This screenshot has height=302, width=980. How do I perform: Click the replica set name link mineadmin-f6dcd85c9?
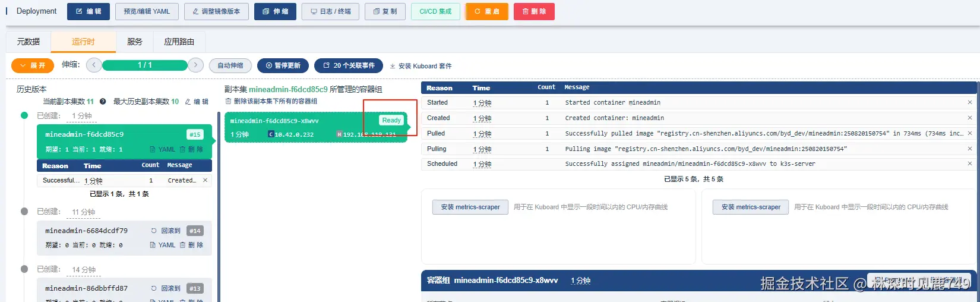coord(288,89)
